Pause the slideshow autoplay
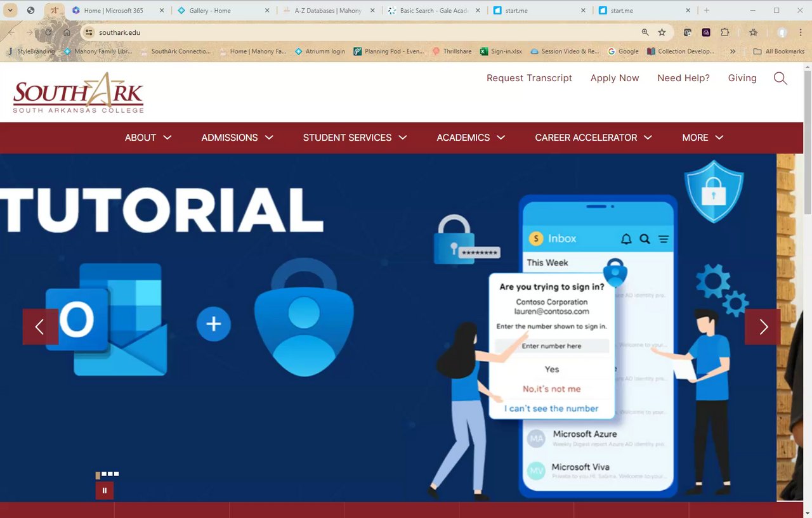Image resolution: width=812 pixels, height=518 pixels. point(105,490)
